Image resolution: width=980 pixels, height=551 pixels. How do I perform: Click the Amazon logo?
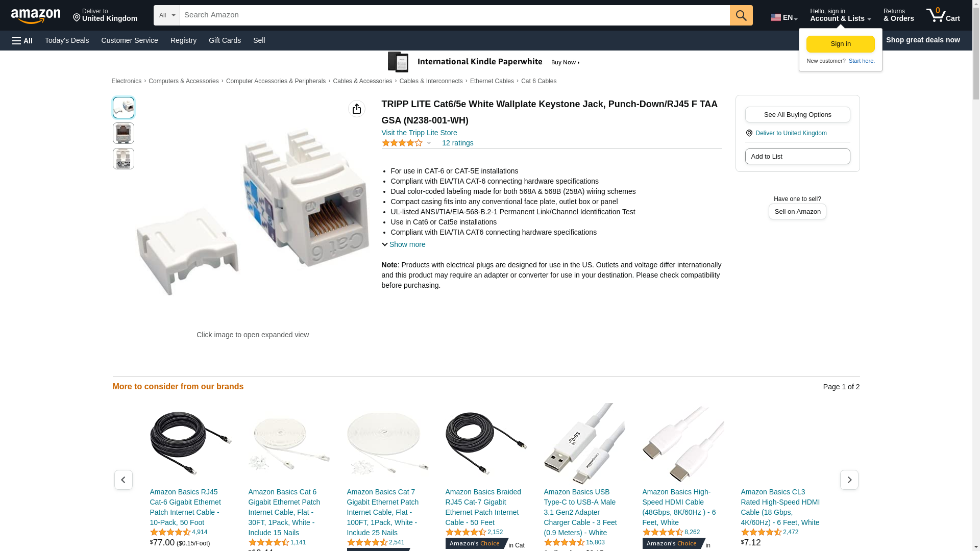coord(36,16)
